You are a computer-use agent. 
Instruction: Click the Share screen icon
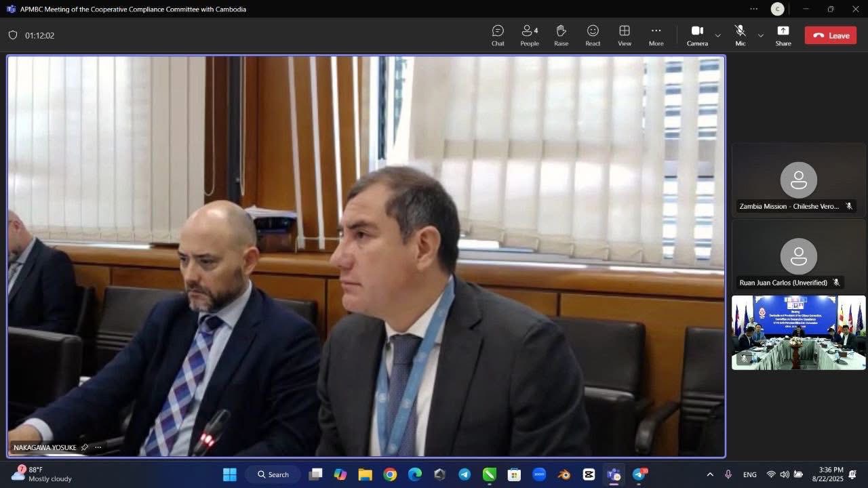(x=783, y=35)
